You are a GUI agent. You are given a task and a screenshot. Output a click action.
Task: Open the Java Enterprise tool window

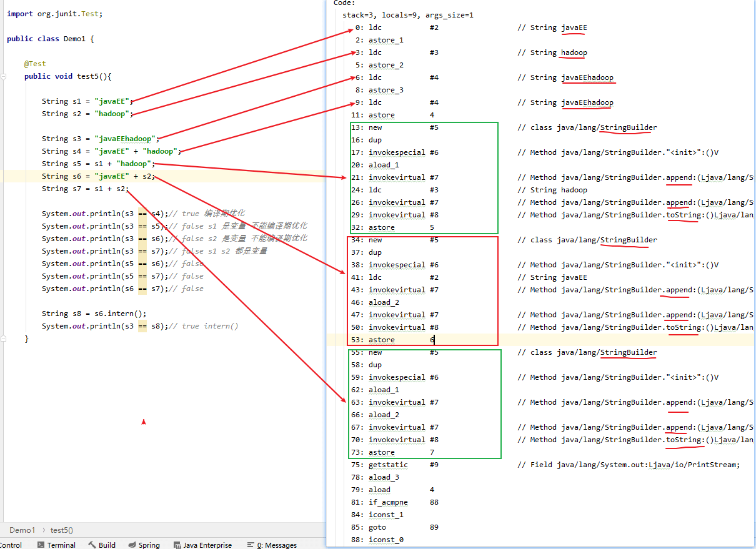202,545
